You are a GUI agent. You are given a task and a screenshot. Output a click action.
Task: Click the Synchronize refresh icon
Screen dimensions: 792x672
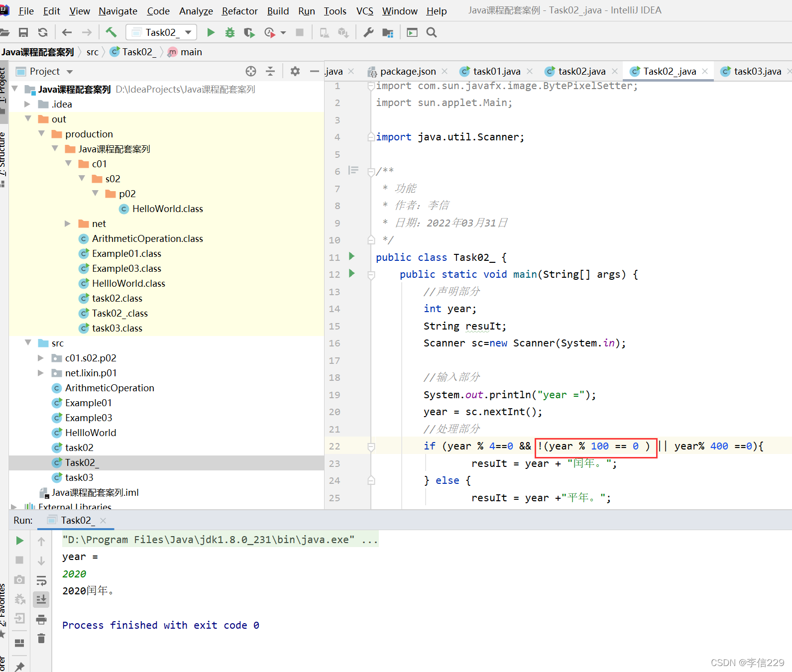pyautogui.click(x=43, y=32)
